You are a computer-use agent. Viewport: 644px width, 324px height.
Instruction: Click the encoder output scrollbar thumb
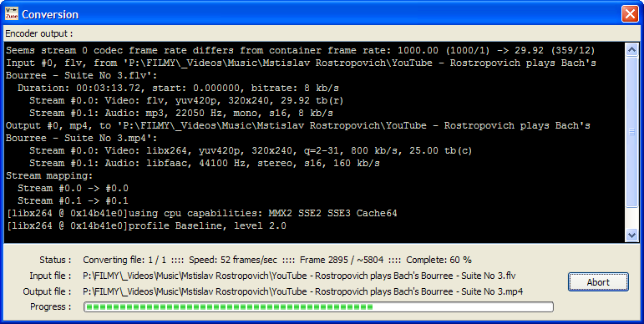(x=631, y=132)
